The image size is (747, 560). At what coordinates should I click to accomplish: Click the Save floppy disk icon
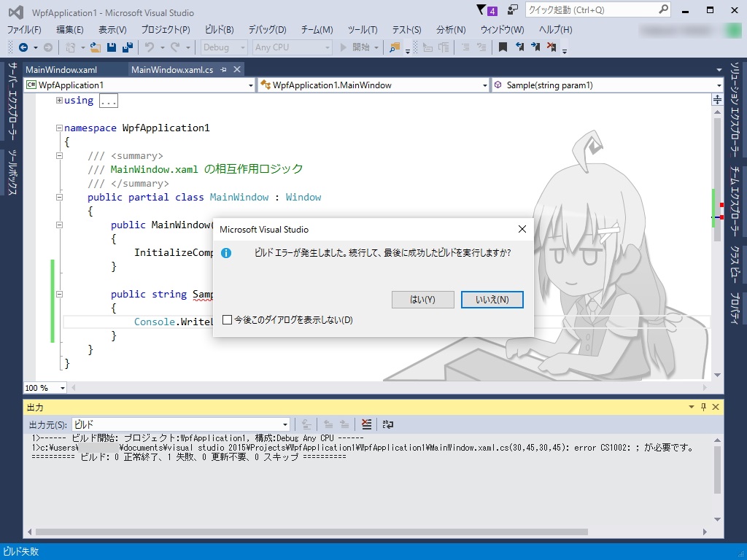click(112, 47)
